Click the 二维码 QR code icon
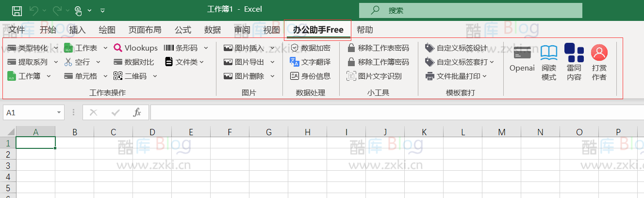The image size is (644, 198). pos(118,76)
